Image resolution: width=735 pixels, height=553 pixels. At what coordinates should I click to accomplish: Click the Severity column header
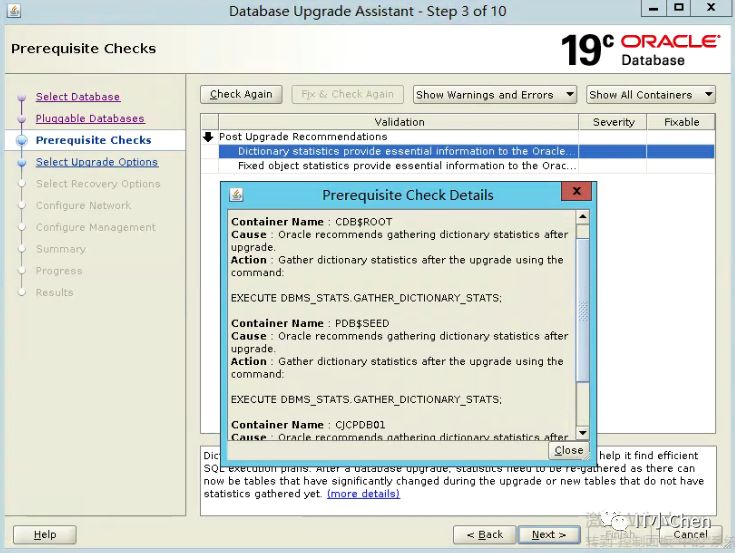[613, 122]
